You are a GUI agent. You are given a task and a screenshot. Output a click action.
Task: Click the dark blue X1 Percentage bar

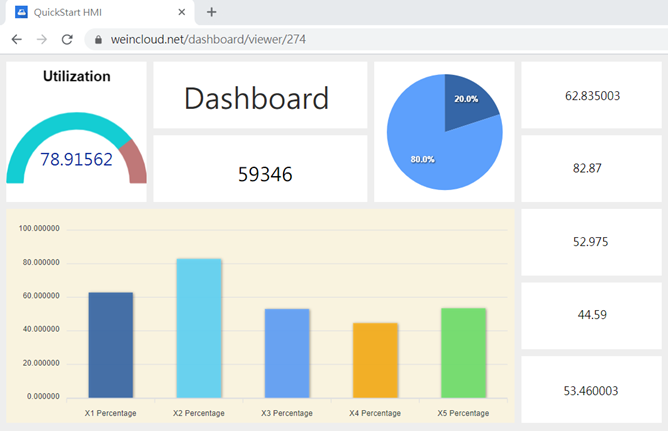pos(111,345)
